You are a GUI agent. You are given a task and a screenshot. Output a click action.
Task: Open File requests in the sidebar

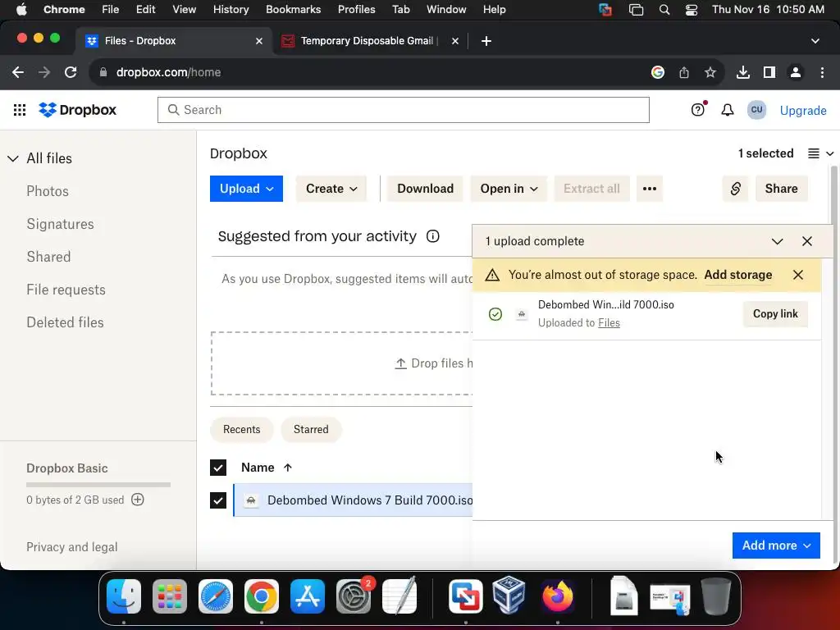pyautogui.click(x=66, y=290)
